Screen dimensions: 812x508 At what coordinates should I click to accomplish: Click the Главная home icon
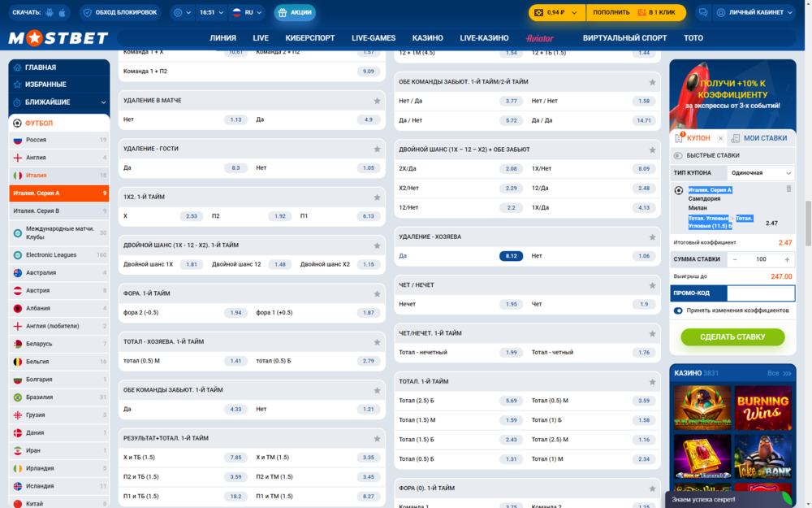point(17,67)
